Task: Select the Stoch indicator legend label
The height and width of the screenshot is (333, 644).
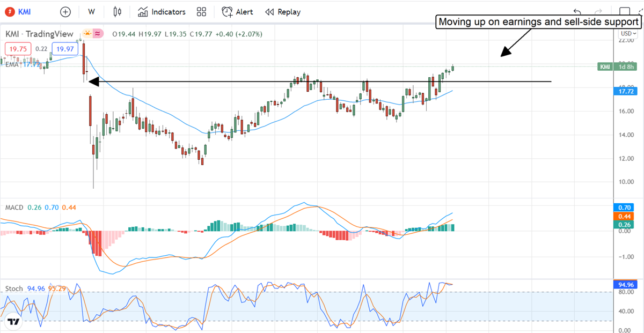Action: 14,288
